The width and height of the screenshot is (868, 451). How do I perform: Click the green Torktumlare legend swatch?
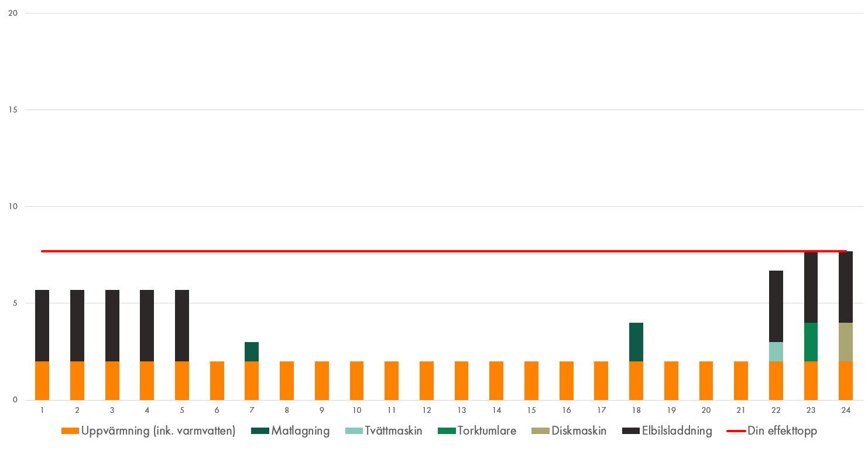[446, 431]
